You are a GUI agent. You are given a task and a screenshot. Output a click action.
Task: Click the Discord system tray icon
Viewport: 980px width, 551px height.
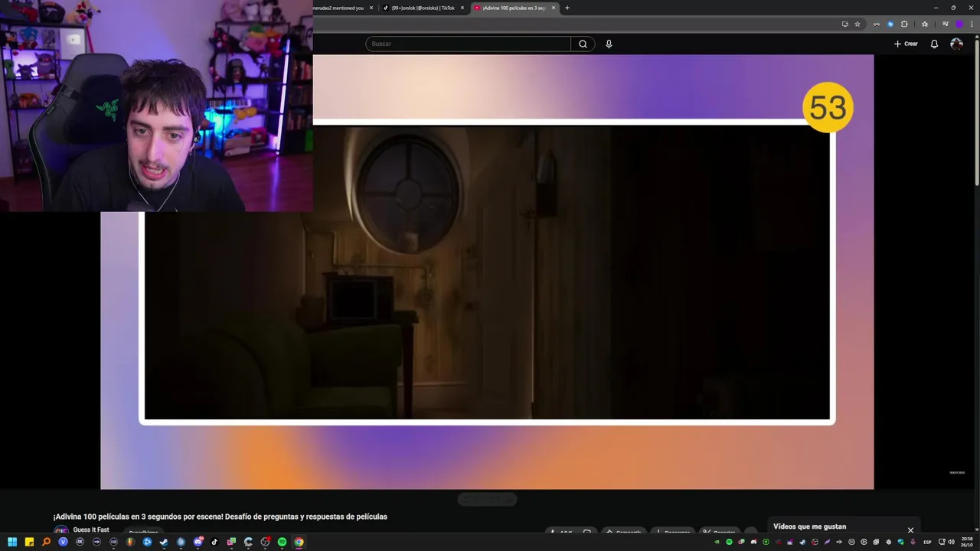(754, 542)
